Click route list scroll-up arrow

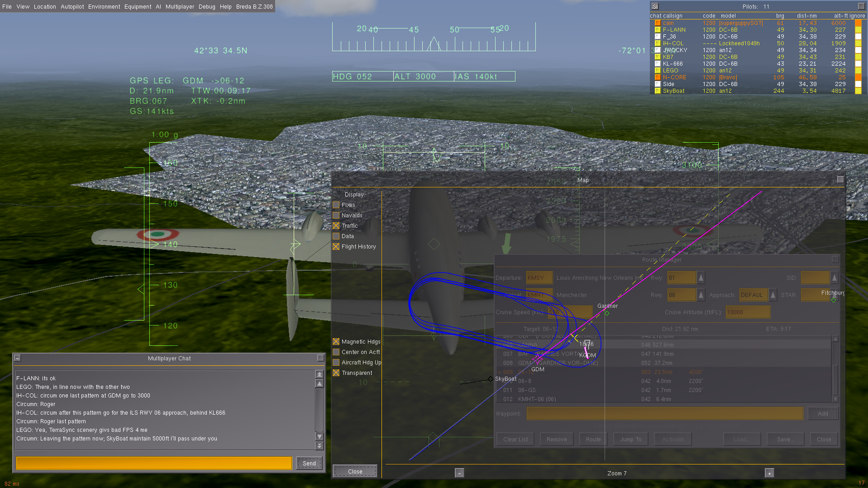point(835,339)
